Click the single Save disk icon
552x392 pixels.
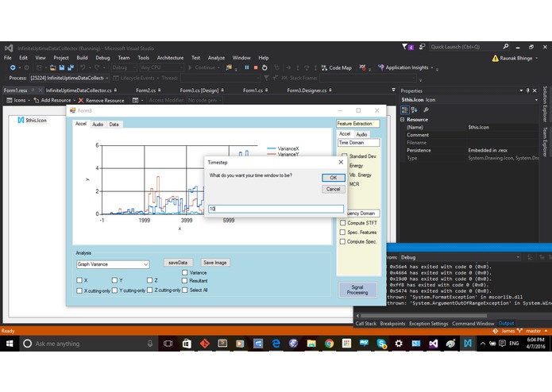[62, 67]
